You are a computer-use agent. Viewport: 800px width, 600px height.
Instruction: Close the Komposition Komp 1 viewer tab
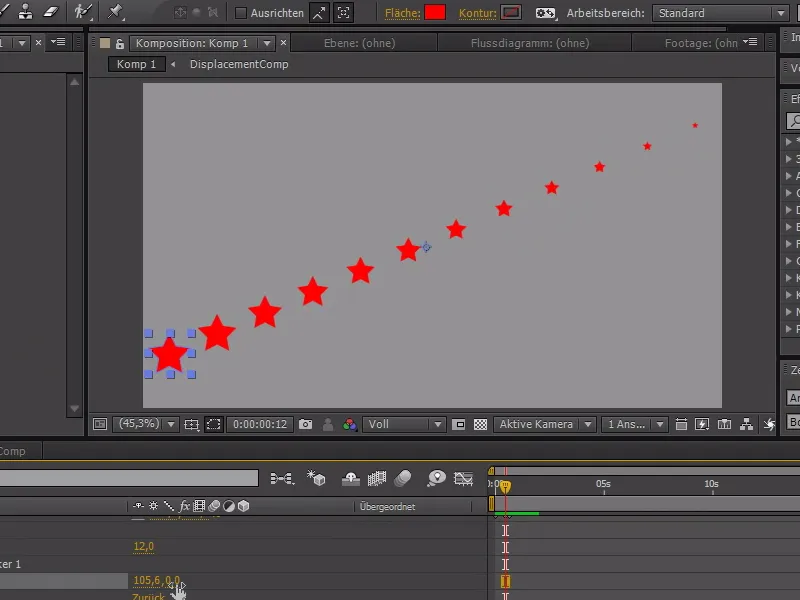284,43
